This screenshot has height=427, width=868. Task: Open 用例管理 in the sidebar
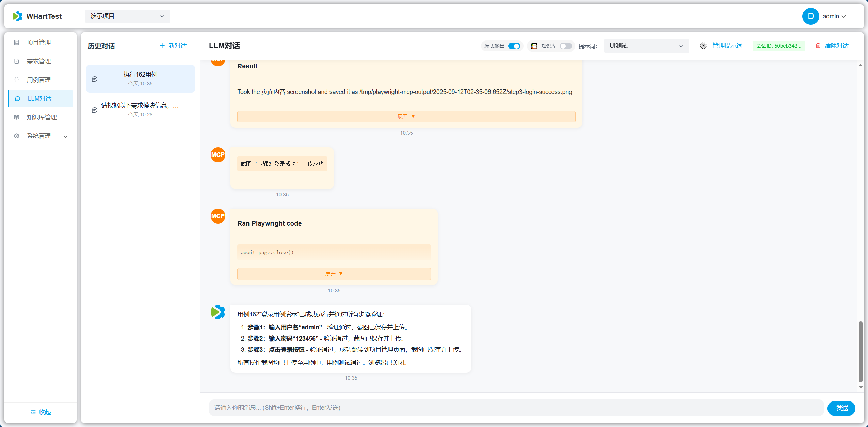tap(39, 80)
